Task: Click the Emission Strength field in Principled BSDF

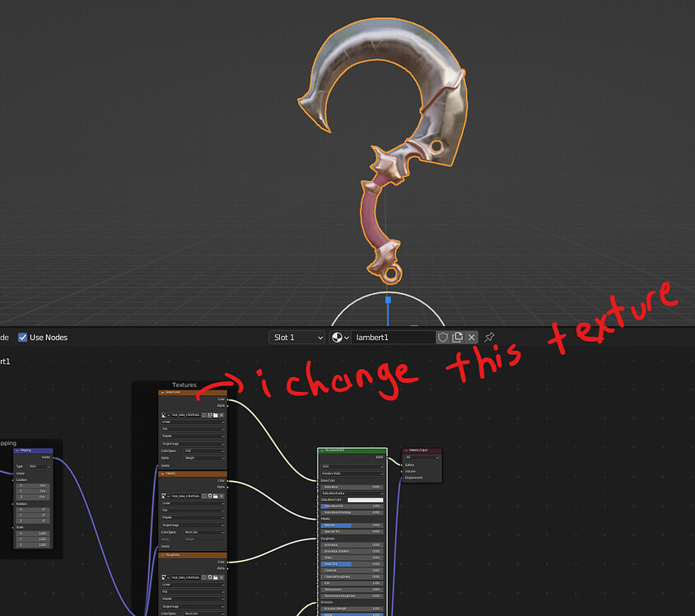Action: (352, 609)
